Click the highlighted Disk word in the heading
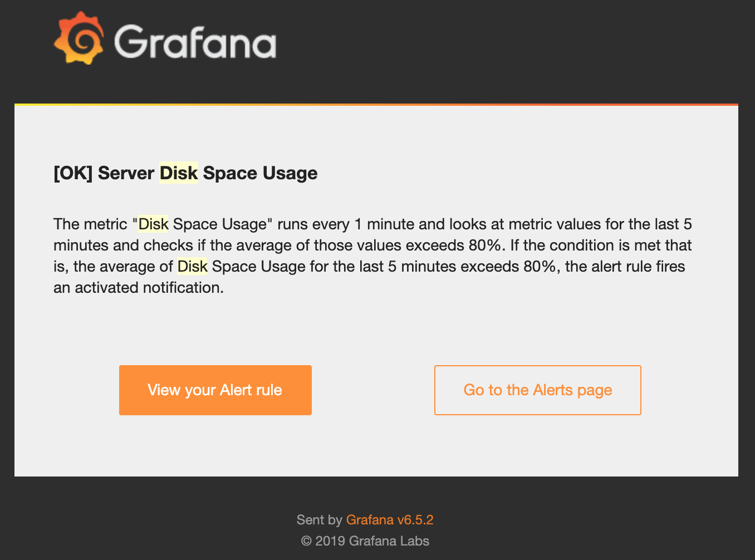 (178, 173)
